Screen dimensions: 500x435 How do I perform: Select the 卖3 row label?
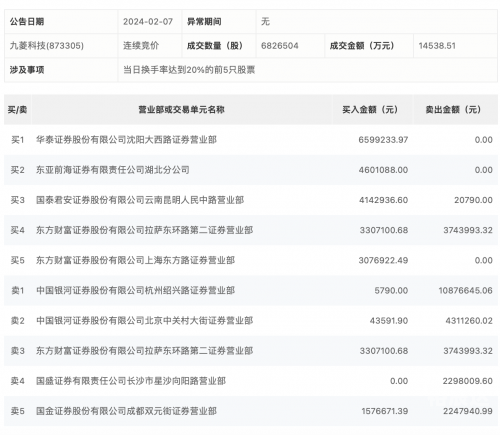click(18, 351)
